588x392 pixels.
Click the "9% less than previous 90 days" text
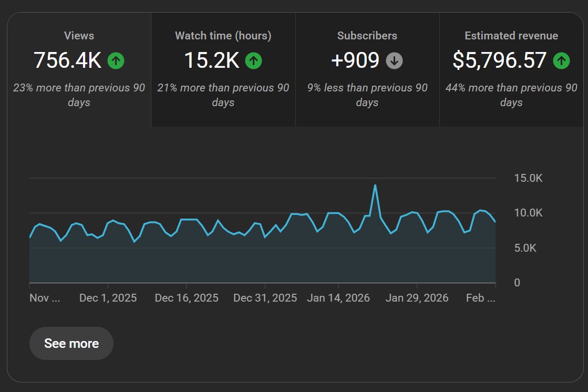click(x=367, y=95)
